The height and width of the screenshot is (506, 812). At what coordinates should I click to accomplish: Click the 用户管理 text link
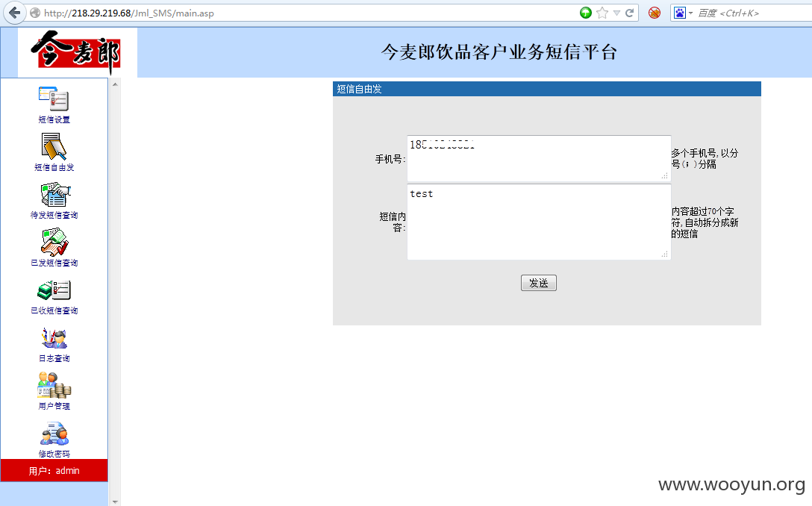click(x=54, y=406)
